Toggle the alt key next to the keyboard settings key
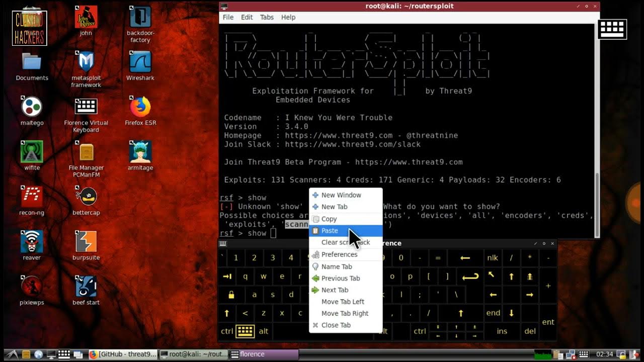Viewport: 644px width, 362px height. click(264, 331)
